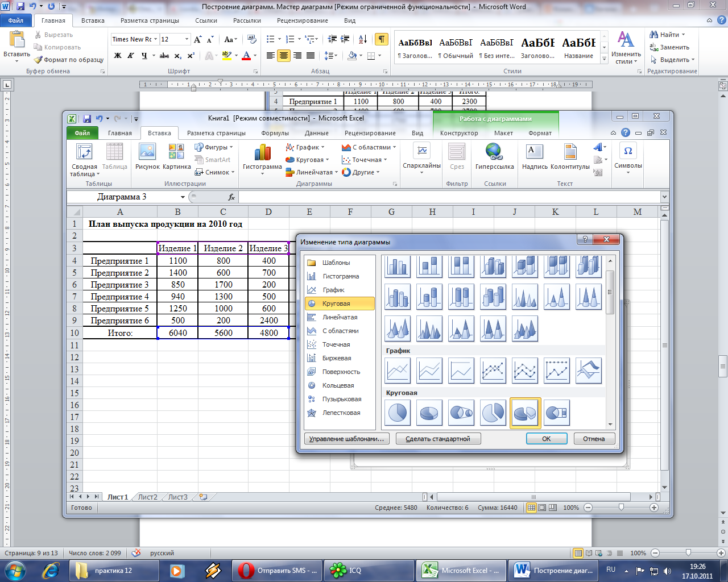728x582 pixels.
Task: Open the Excel С областями chart dropdown
Action: point(369,147)
